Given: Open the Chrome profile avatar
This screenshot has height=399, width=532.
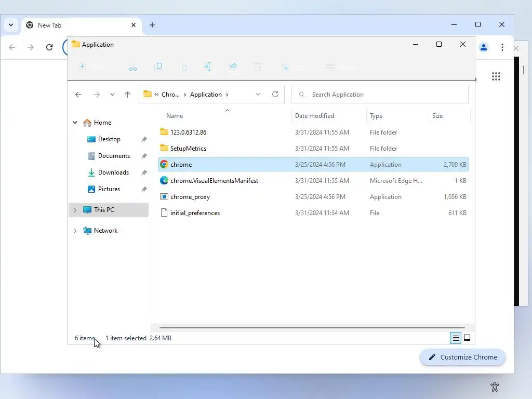Looking at the screenshot, I should click(x=484, y=47).
